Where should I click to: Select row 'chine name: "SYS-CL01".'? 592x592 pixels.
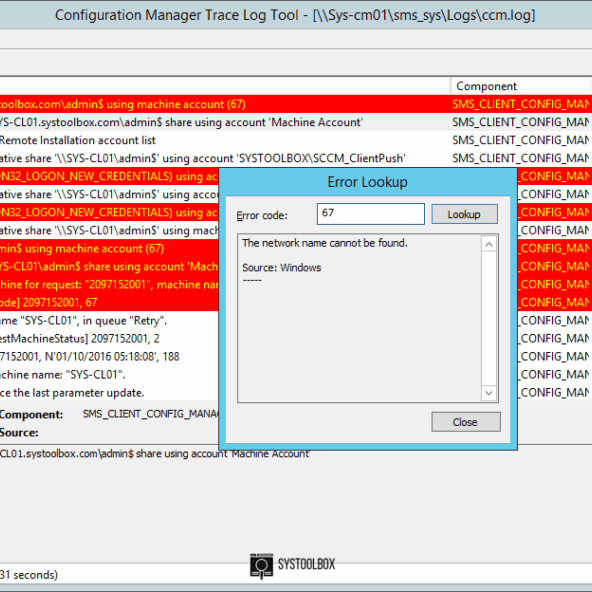tap(109, 375)
